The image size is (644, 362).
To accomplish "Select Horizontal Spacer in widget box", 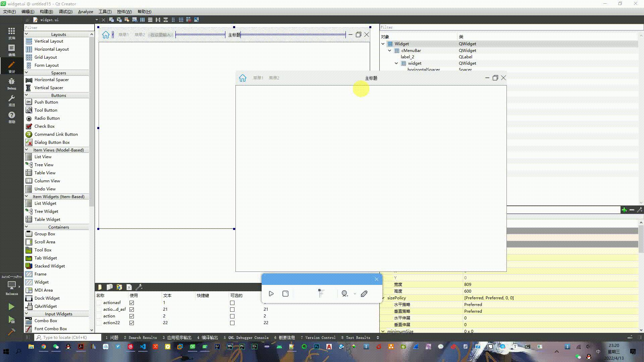I will (x=51, y=80).
